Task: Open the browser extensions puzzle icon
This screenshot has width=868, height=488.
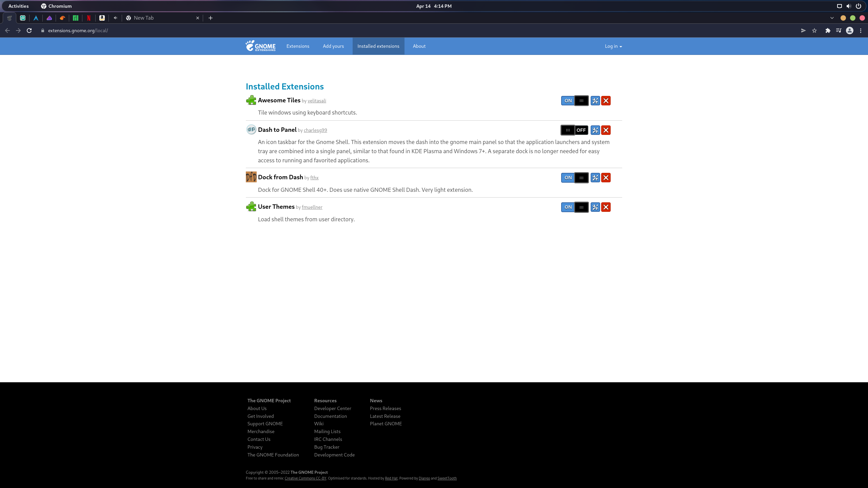Action: tap(828, 30)
